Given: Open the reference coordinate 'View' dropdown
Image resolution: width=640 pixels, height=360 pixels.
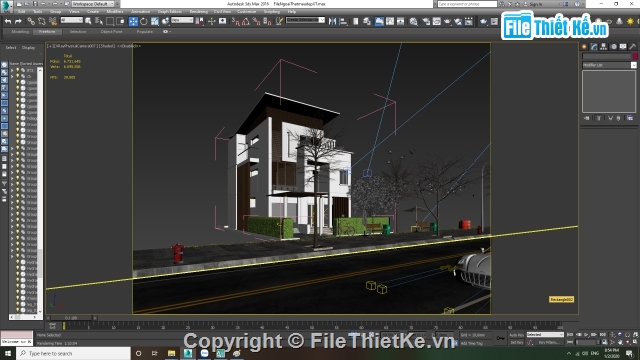Looking at the screenshot, I should 182,20.
